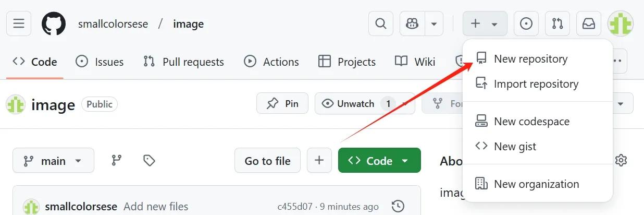This screenshot has height=215, width=644.
Task: View branches using the branch icon
Action: (117, 160)
